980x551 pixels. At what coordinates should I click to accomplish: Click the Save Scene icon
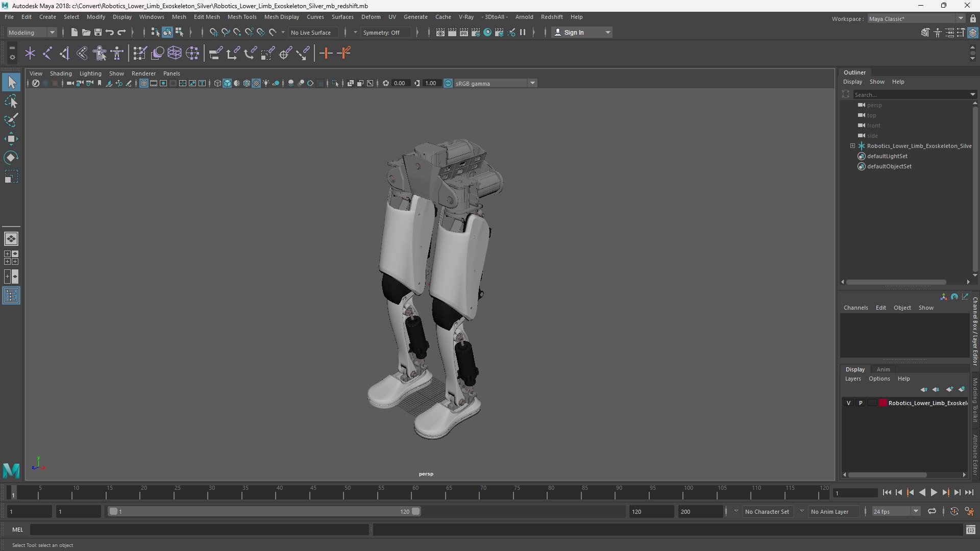[98, 32]
